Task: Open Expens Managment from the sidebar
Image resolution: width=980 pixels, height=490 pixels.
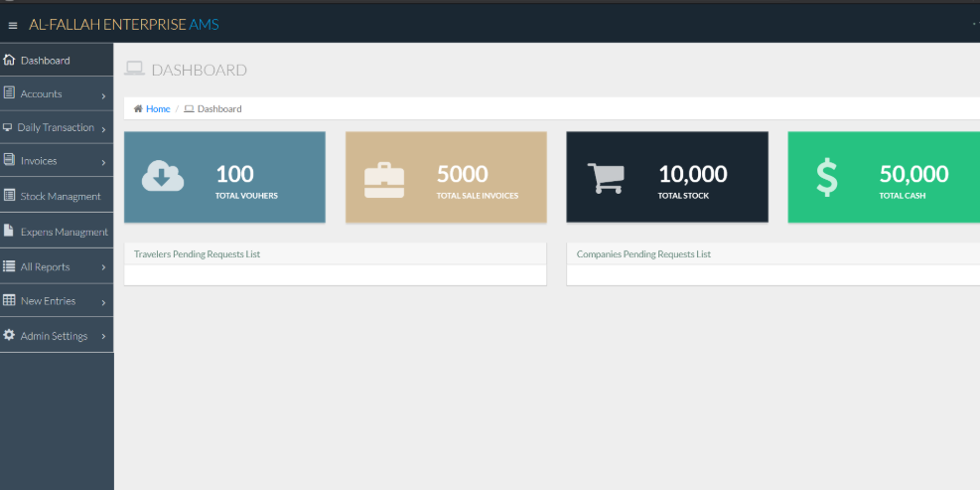Action: 64,233
